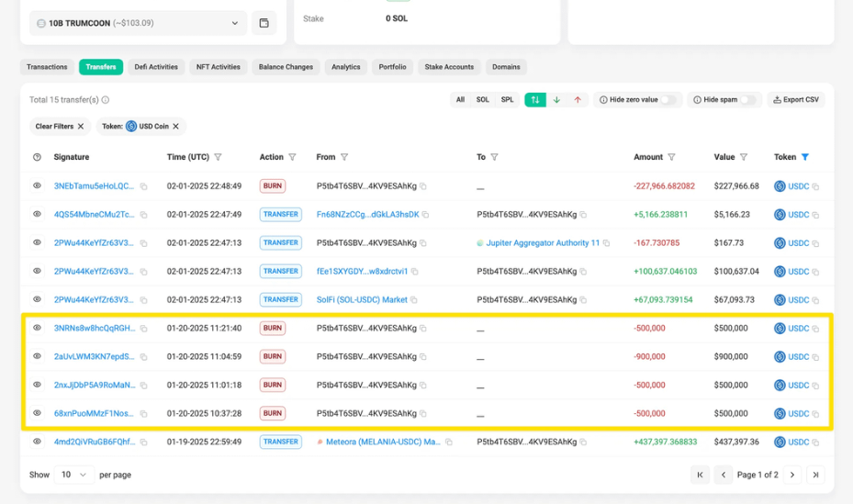
Task: Remove the USD Coin token filter chip
Action: pyautogui.click(x=175, y=127)
